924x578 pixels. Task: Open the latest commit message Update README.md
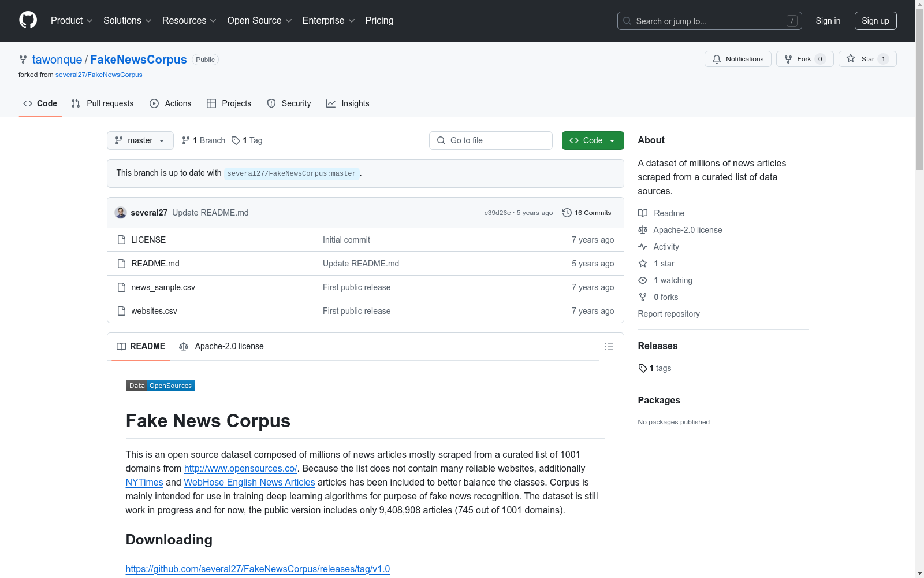(x=210, y=213)
